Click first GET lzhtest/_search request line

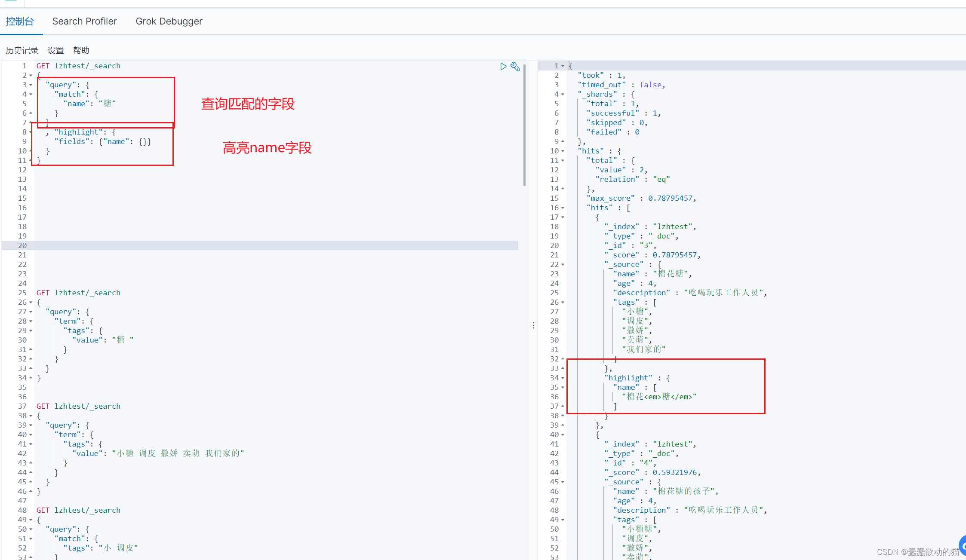pyautogui.click(x=78, y=66)
